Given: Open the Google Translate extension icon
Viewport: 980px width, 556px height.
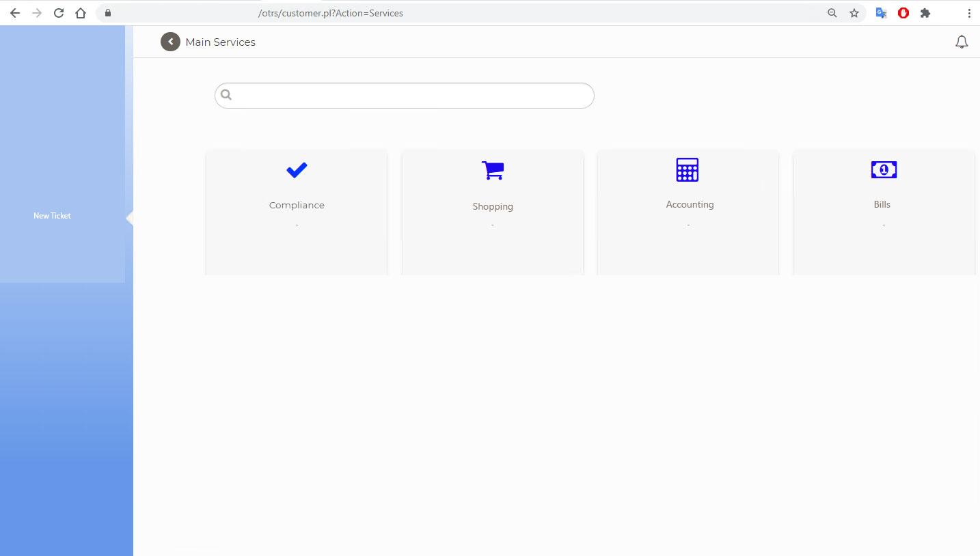Looking at the screenshot, I should [882, 13].
